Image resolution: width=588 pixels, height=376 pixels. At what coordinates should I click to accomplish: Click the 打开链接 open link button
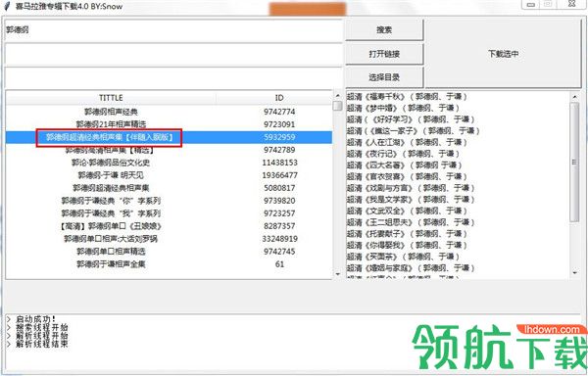tap(384, 54)
